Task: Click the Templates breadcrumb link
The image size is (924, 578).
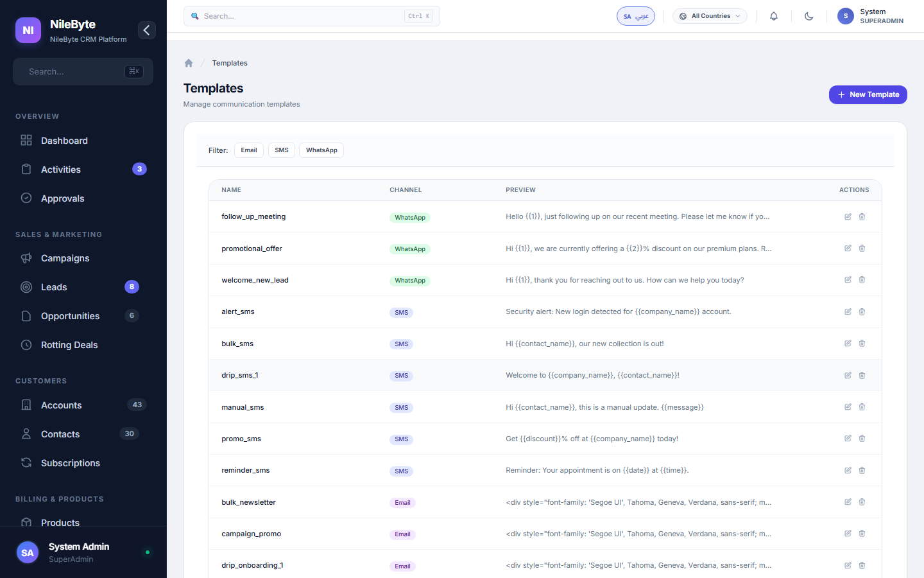Action: (230, 63)
